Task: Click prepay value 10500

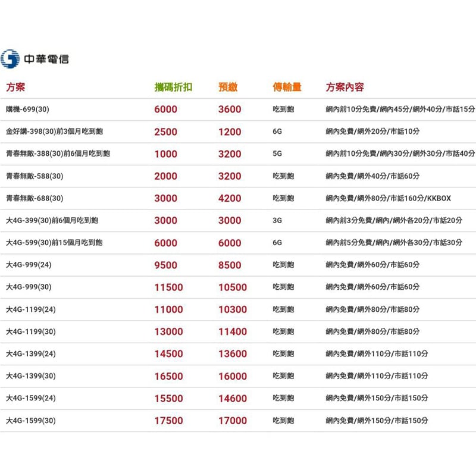Action: 233,287
